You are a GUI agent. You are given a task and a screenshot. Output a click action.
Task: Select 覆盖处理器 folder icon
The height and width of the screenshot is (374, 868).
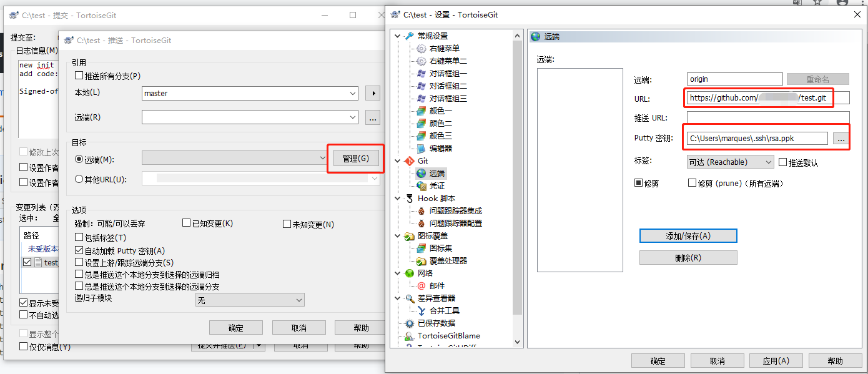(422, 260)
